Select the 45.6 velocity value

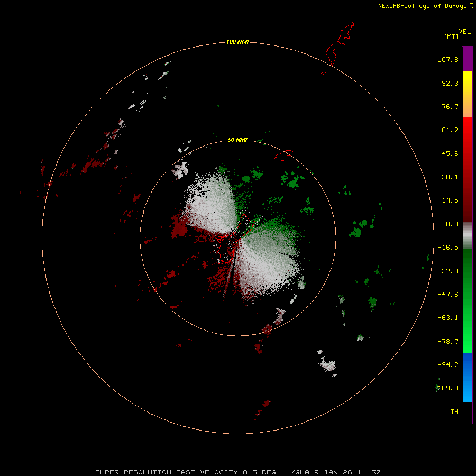450,153
